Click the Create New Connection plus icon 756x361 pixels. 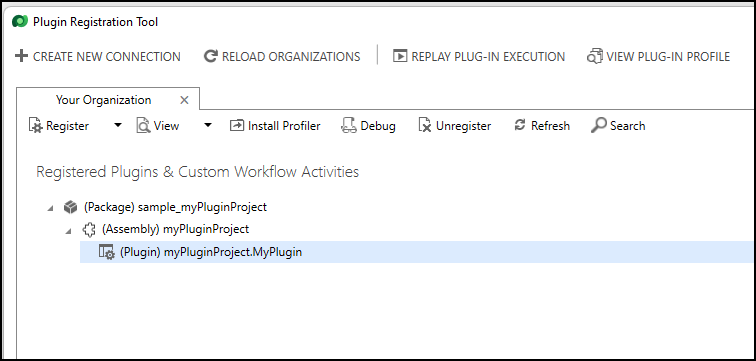(x=21, y=56)
